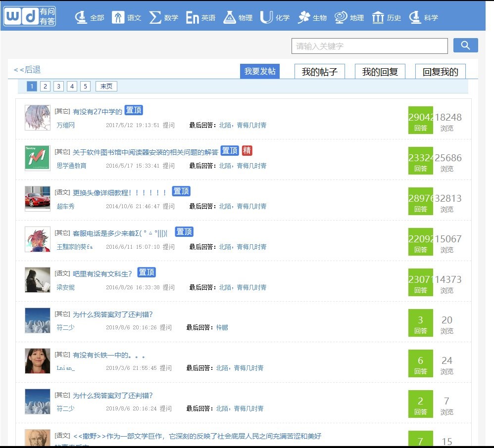Screen dimensions: 494x448
Task: Open the 物理 flask icon
Action: [229, 17]
